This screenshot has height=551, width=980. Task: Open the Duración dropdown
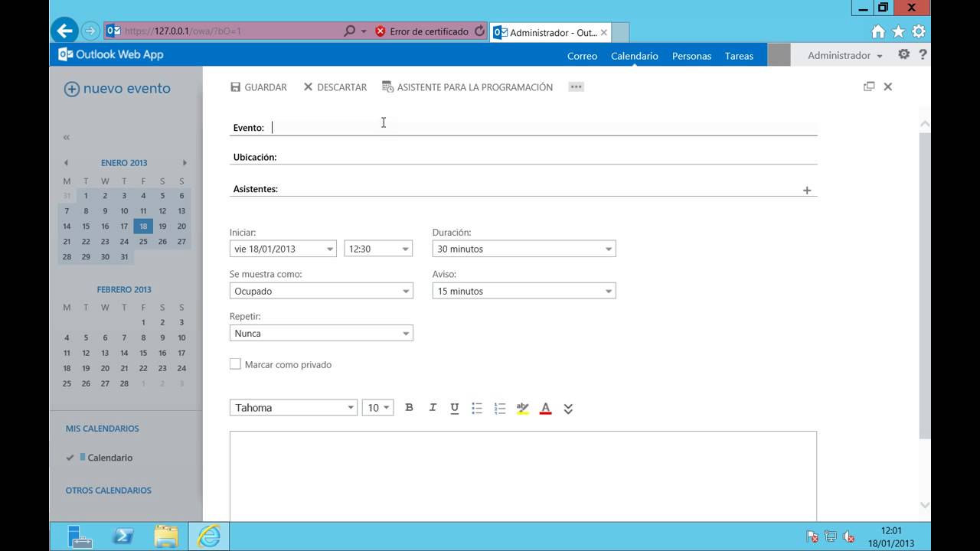524,249
